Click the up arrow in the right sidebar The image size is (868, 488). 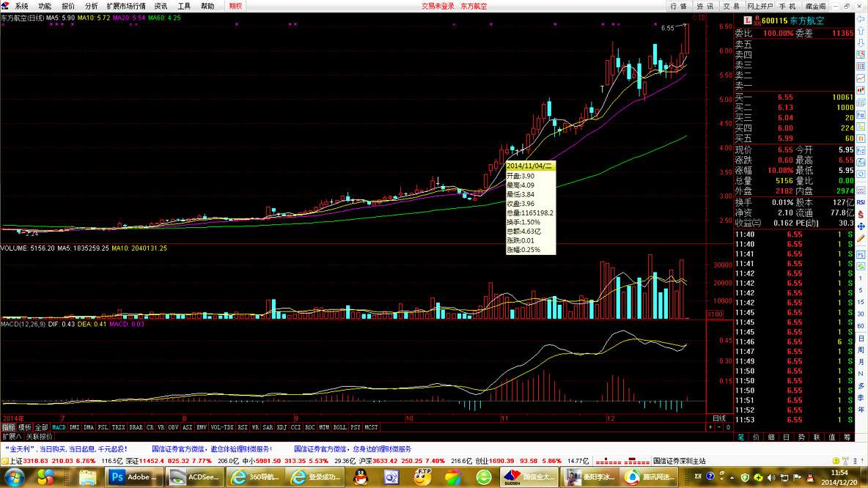tap(861, 31)
